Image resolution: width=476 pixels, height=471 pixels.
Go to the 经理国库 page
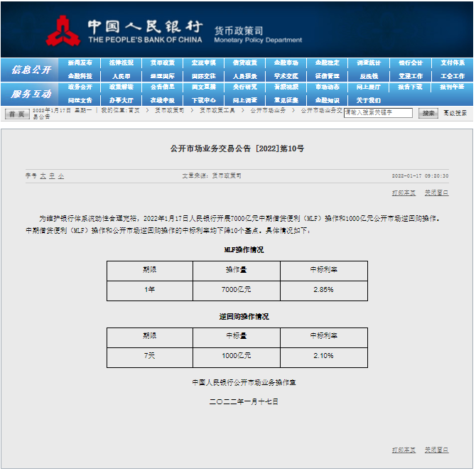click(x=163, y=76)
